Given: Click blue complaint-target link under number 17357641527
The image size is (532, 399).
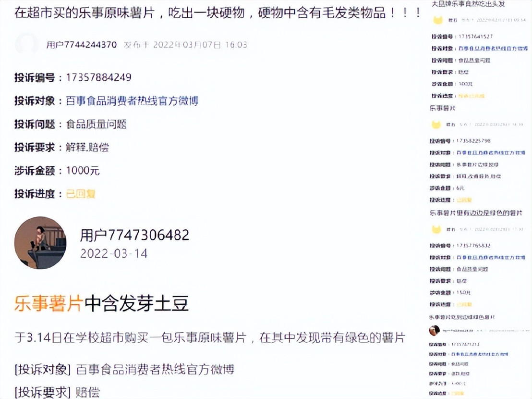Looking at the screenshot, I should 493,49.
